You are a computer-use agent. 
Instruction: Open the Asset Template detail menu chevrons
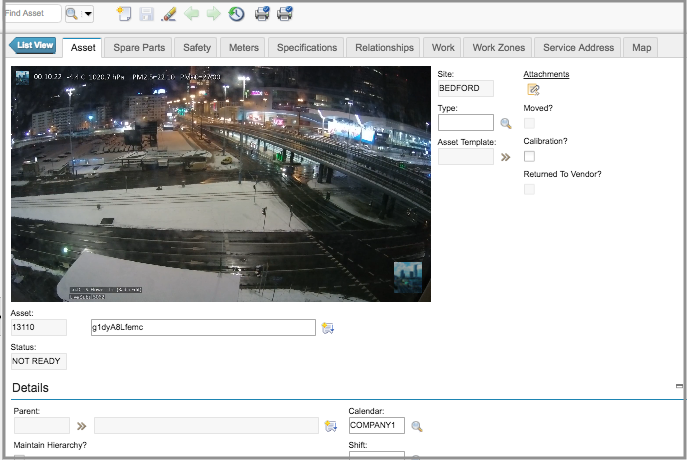point(506,157)
